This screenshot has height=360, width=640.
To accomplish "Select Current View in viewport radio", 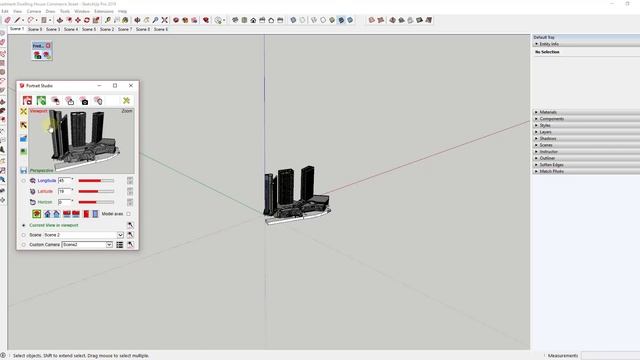I will [23, 225].
